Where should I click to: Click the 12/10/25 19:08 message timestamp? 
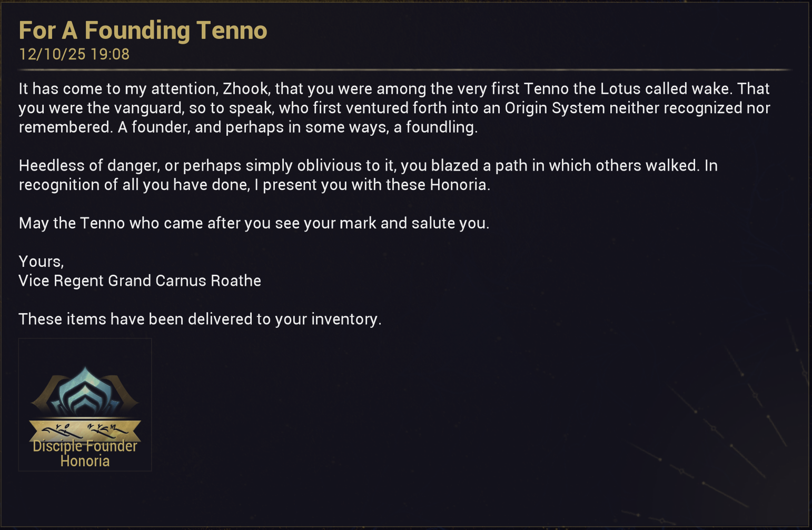pyautogui.click(x=74, y=54)
